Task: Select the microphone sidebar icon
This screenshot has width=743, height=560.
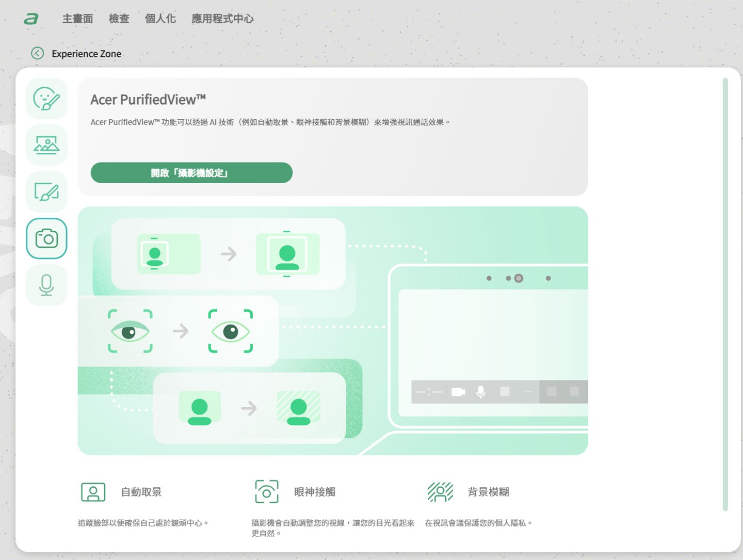Action: tap(46, 285)
